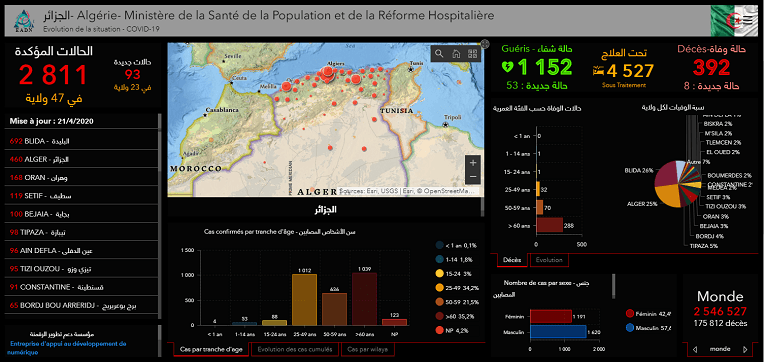This screenshot has width=764, height=362.
Task: Open the Cas par wilaya tab
Action: tap(367, 349)
